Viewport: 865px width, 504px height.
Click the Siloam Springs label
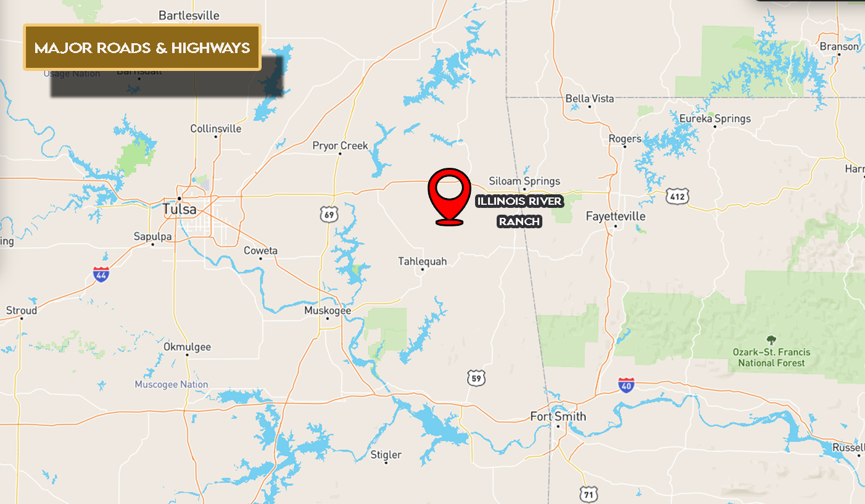(524, 181)
